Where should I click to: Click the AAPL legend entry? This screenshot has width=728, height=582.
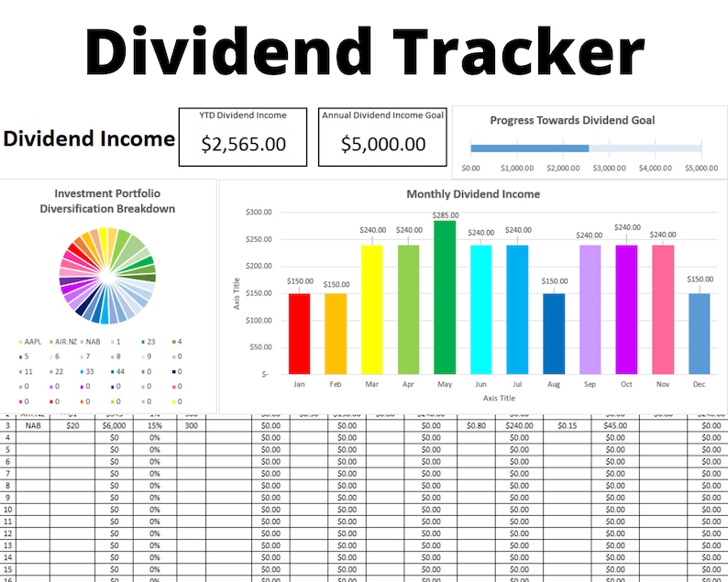click(x=30, y=342)
